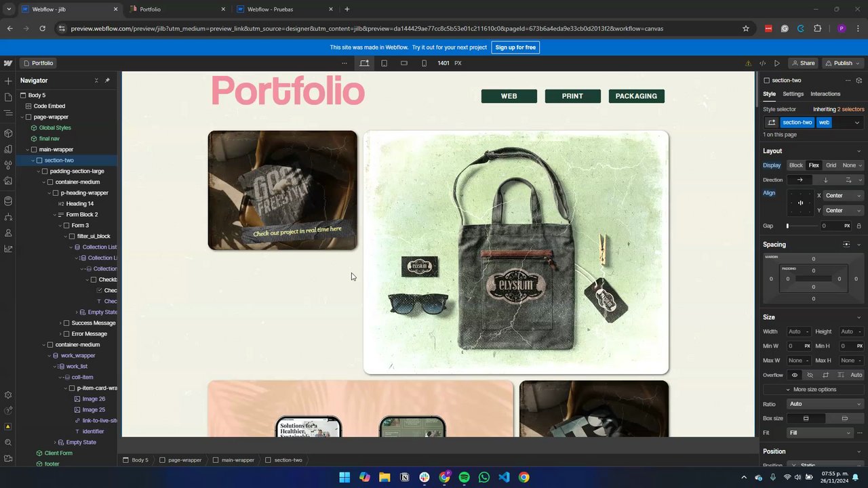Filter portfolio by PACKAGING

click(x=636, y=96)
